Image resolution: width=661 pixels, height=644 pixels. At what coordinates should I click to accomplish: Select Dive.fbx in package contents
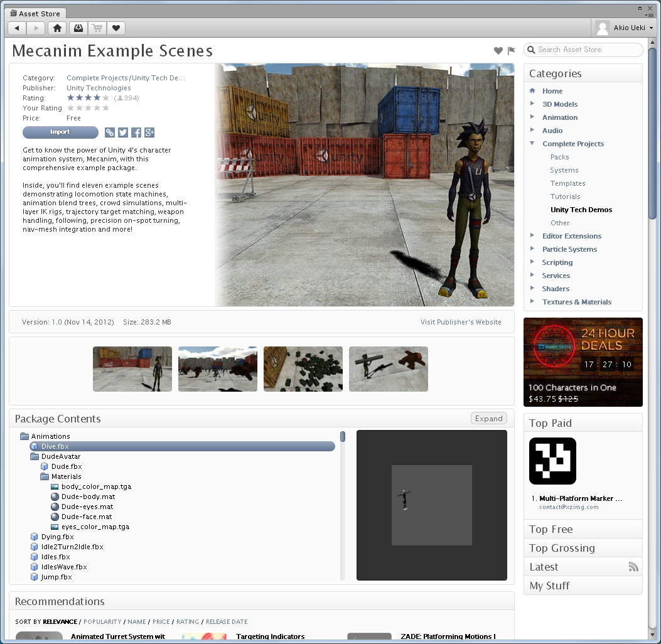(182, 446)
